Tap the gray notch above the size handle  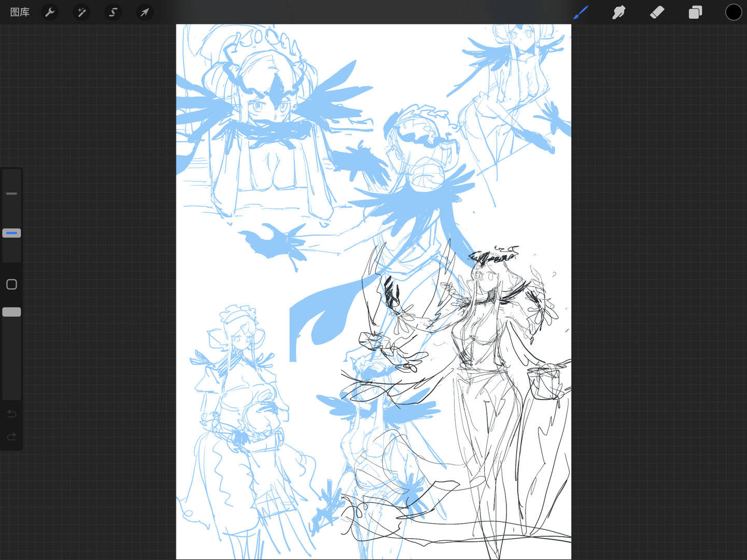11,193
